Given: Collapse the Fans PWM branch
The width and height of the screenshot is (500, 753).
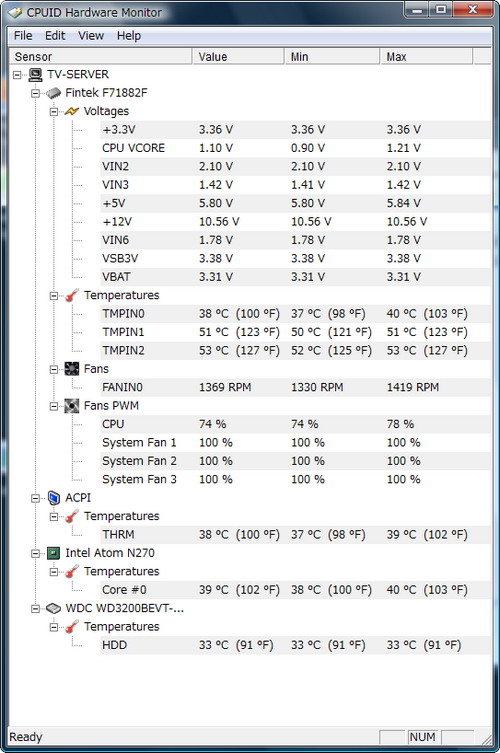Looking at the screenshot, I should 54,406.
